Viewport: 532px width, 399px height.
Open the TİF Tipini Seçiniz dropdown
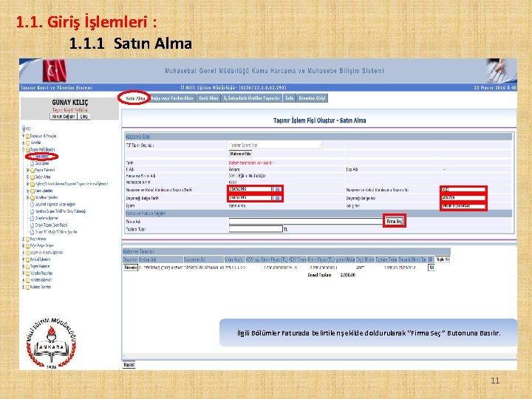(276, 146)
